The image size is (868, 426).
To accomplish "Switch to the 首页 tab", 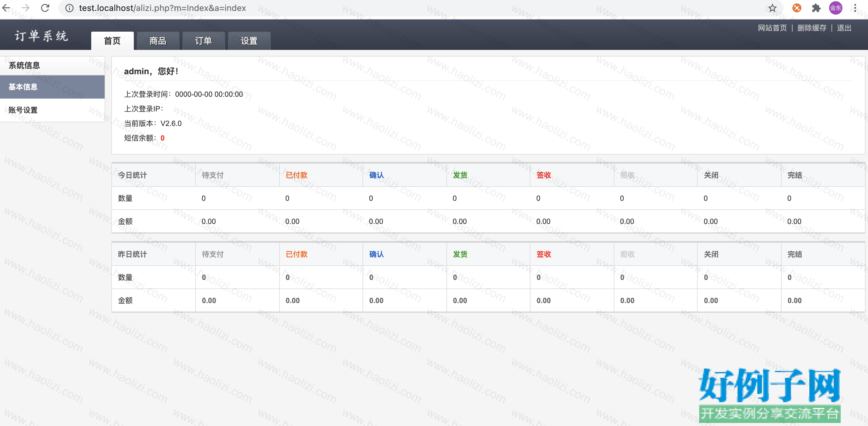I will click(x=112, y=41).
